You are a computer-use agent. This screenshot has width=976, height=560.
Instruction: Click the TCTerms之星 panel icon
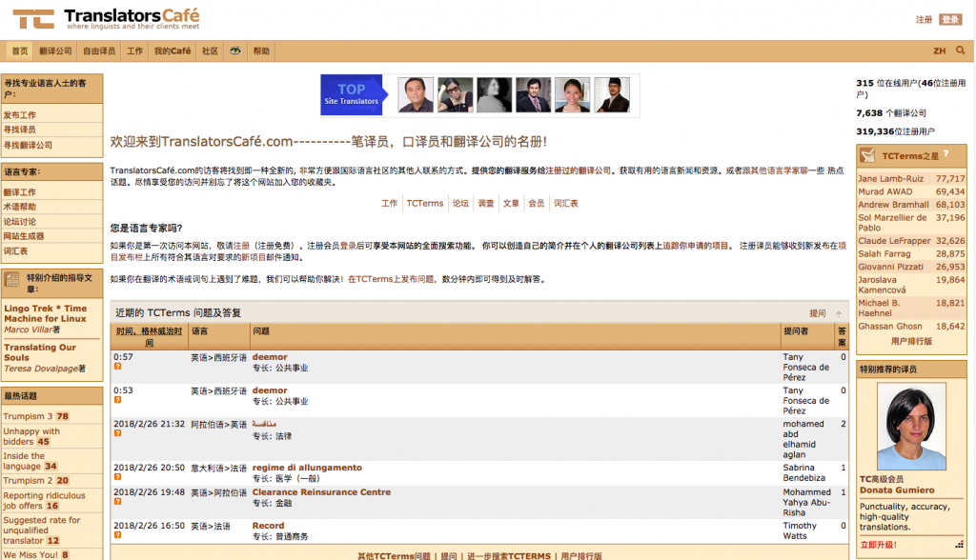point(867,155)
